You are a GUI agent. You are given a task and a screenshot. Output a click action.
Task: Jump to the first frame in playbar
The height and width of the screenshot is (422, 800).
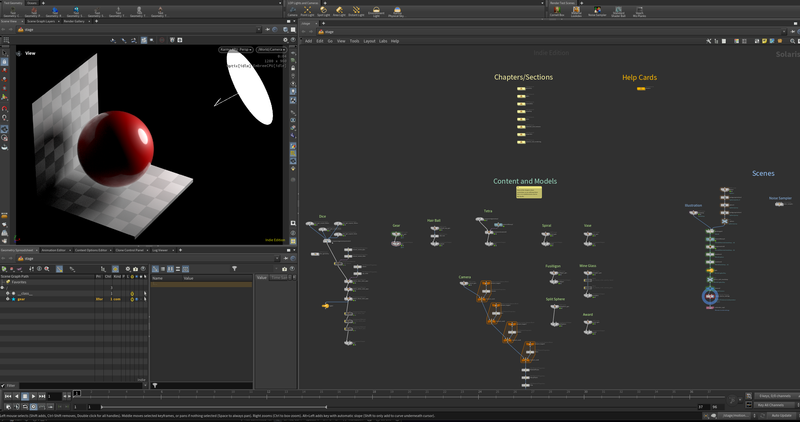(x=8, y=397)
